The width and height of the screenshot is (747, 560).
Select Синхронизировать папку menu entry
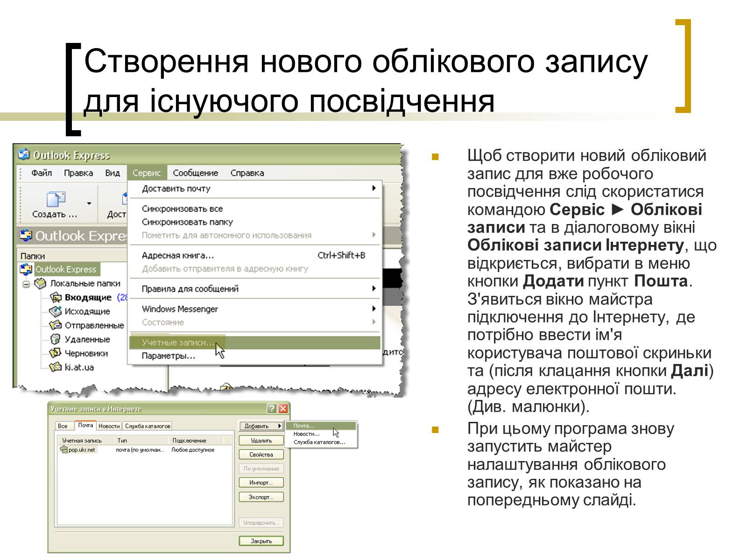point(254,222)
